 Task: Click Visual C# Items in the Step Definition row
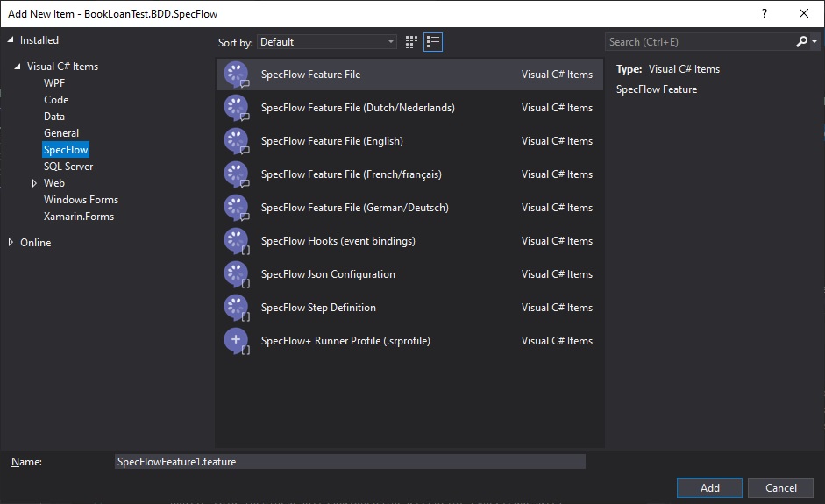click(x=557, y=308)
